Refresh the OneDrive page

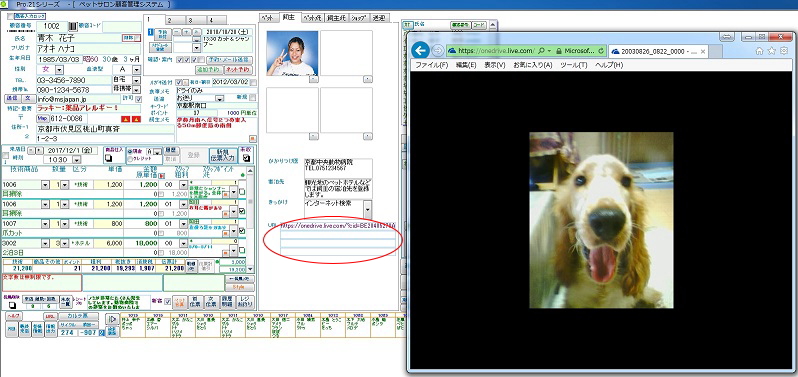point(601,51)
